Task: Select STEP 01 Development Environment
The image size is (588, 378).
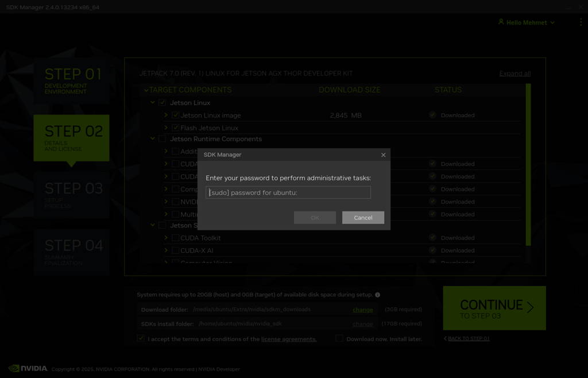Action: 71,80
